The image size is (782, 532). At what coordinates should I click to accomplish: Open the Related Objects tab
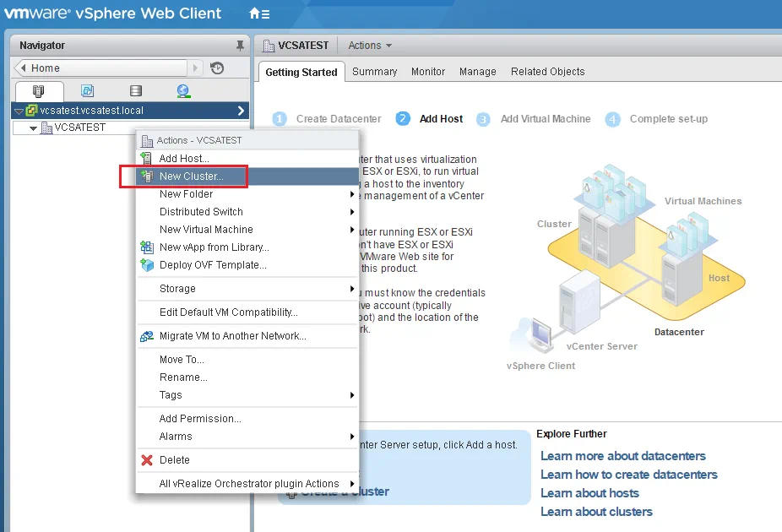(547, 72)
